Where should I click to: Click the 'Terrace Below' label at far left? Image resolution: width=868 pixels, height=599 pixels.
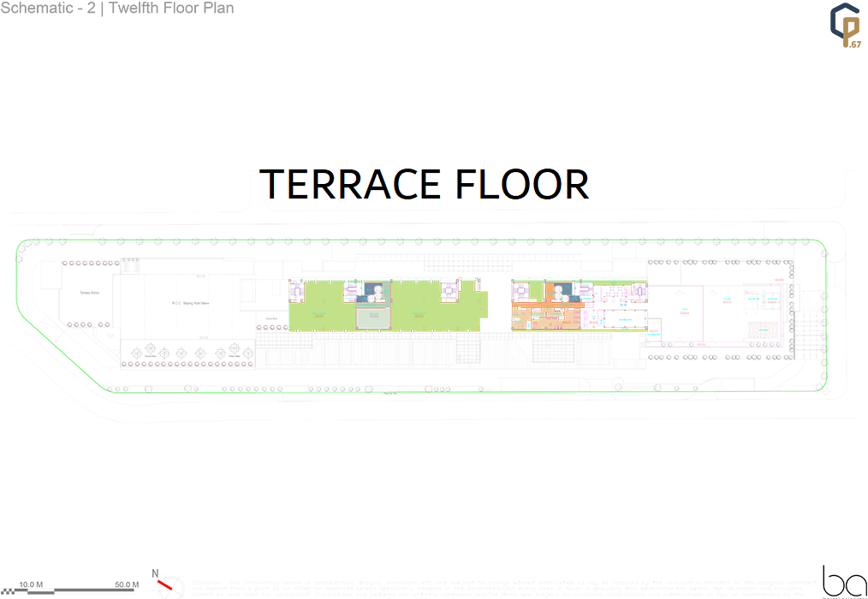coord(90,293)
